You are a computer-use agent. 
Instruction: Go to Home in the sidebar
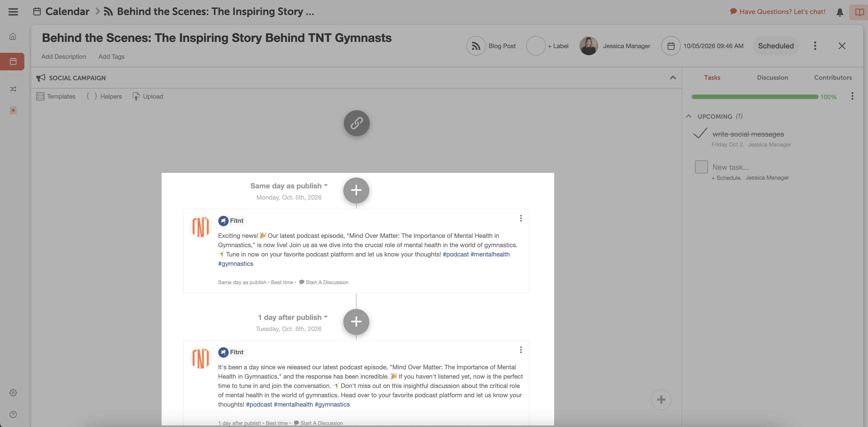[13, 36]
